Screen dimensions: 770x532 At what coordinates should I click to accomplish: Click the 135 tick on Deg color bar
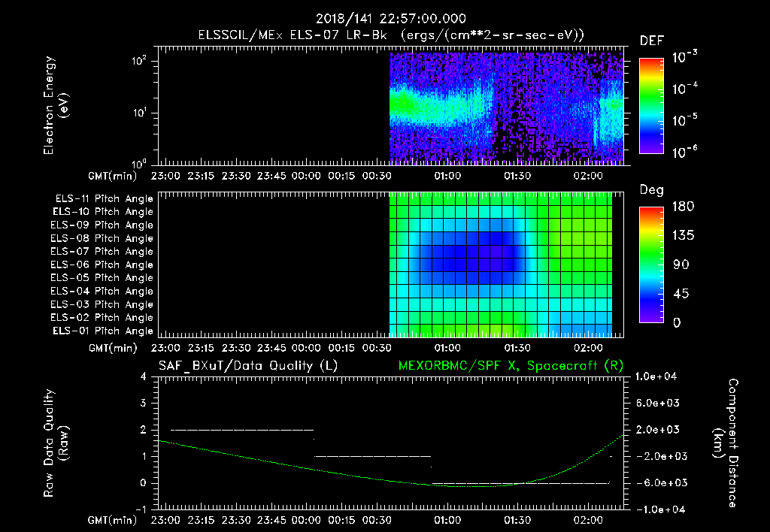click(x=683, y=235)
